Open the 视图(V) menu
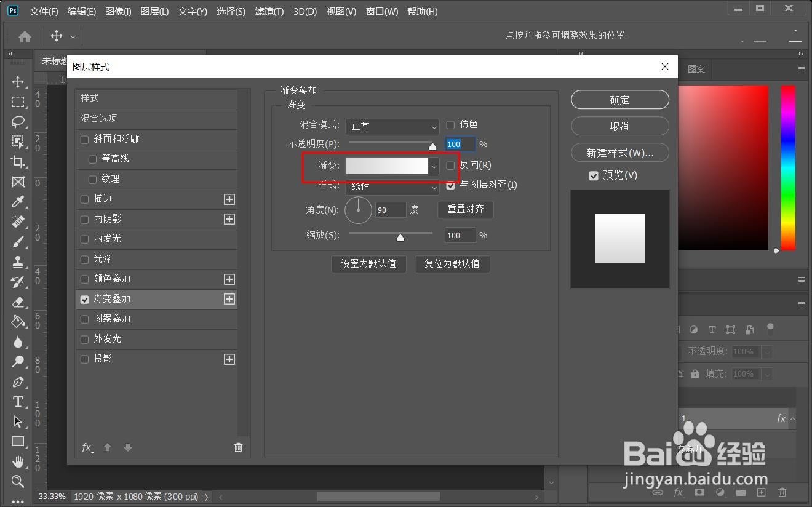 (x=341, y=12)
